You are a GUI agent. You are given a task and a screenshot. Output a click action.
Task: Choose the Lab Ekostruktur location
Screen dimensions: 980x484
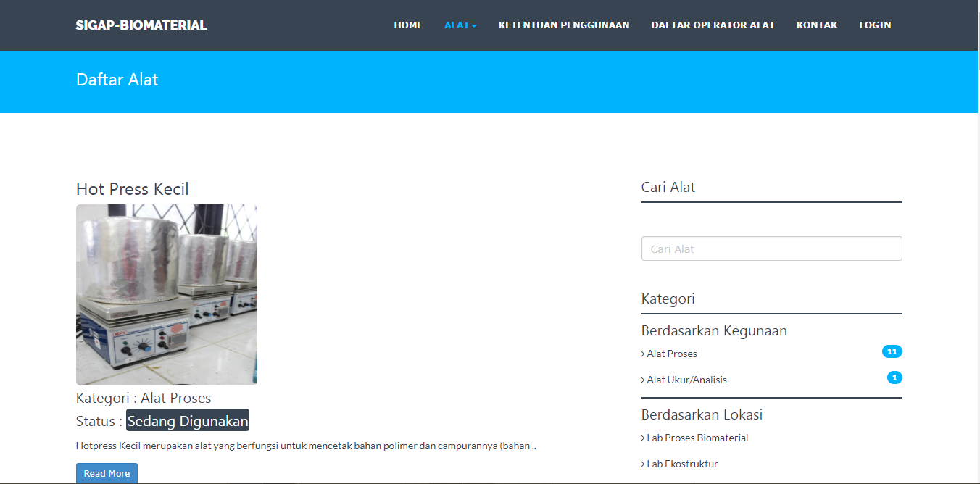coord(681,464)
